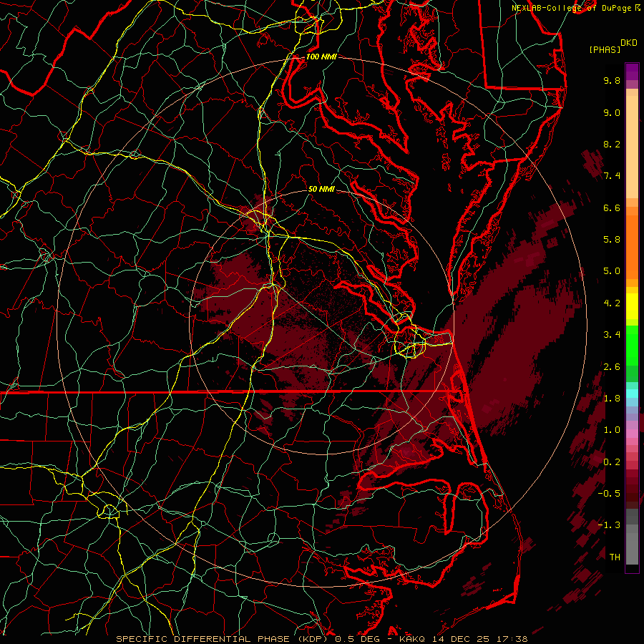The height and width of the screenshot is (644, 644).
Task: Click the 7.4 scale value
Action: coord(612,176)
